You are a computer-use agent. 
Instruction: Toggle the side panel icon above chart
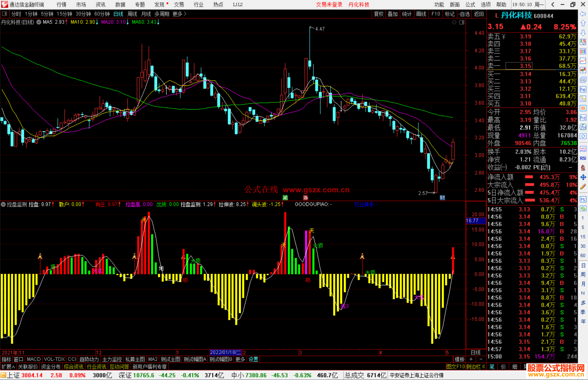pos(462,22)
